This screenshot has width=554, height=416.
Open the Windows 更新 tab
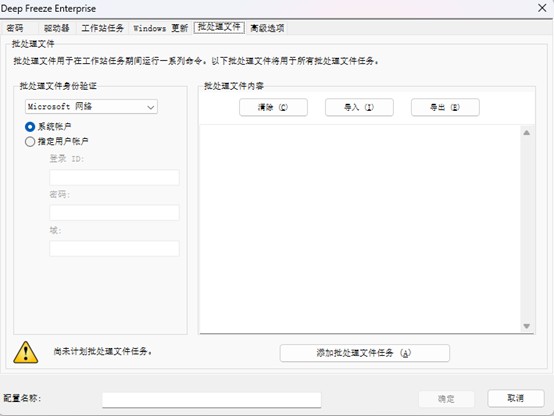[161, 28]
